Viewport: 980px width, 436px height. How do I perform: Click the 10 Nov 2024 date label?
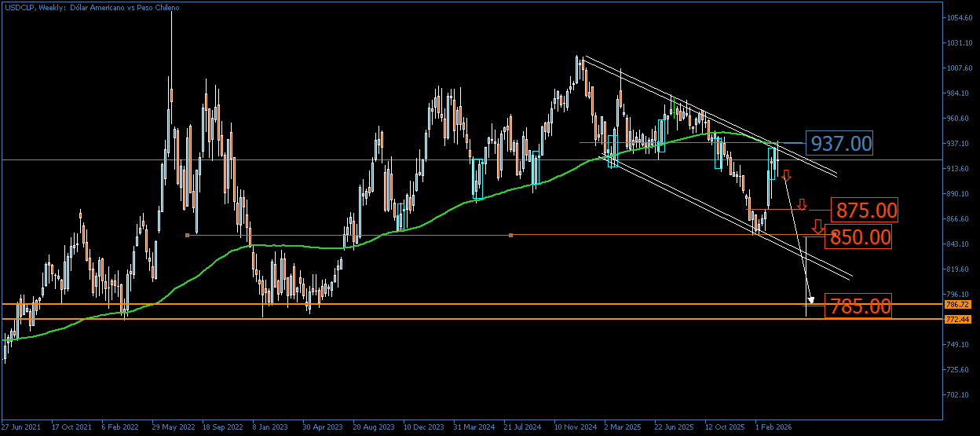point(575,427)
